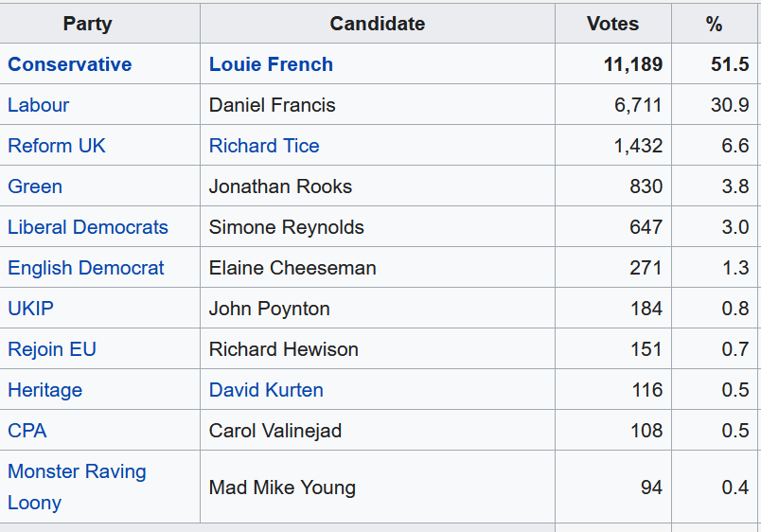Click the CPA party link
Image resolution: width=761 pixels, height=532 pixels.
tap(27, 431)
